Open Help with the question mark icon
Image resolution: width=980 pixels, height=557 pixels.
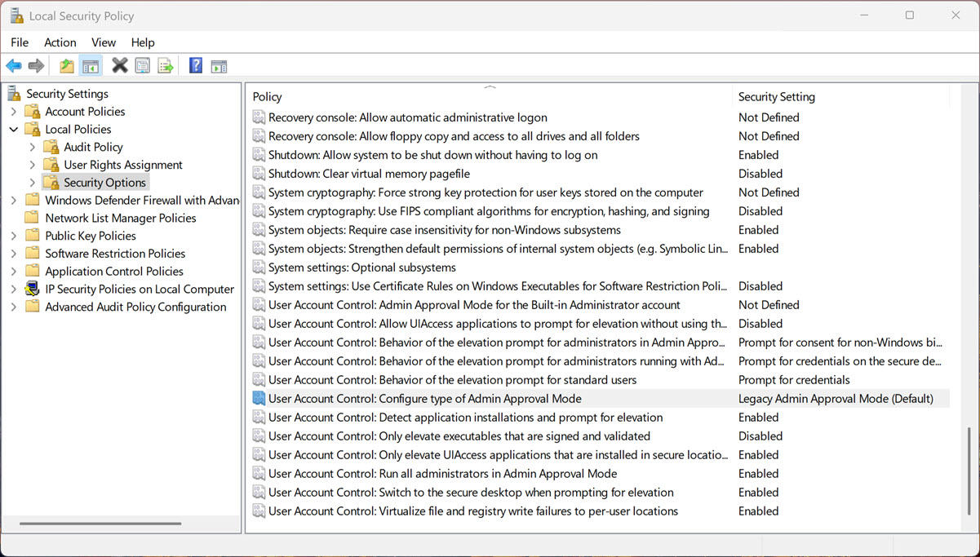196,66
